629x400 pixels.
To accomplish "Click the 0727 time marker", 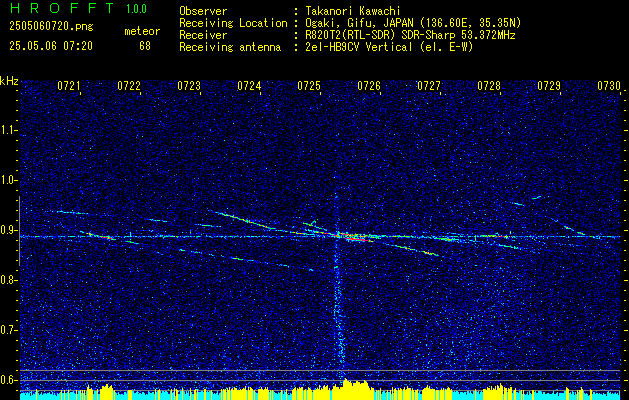I will pyautogui.click(x=429, y=85).
